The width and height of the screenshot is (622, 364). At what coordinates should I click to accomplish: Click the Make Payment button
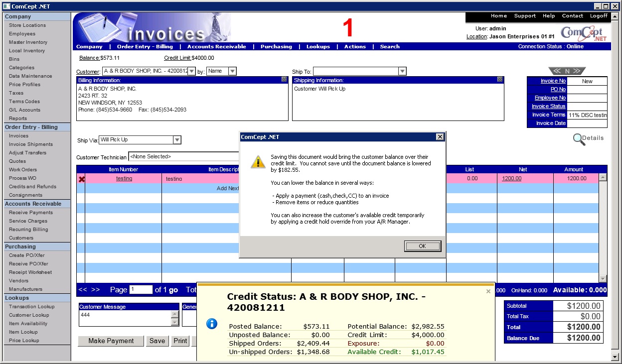(111, 341)
